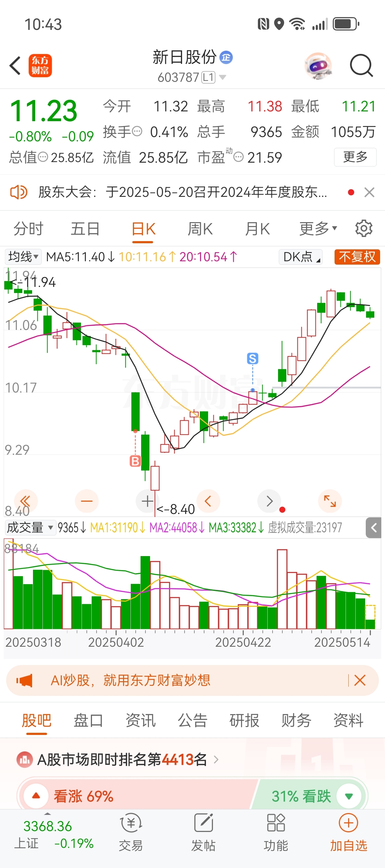Toggle 不复权 adjustment mode
This screenshot has height=868, width=385.
click(x=357, y=257)
